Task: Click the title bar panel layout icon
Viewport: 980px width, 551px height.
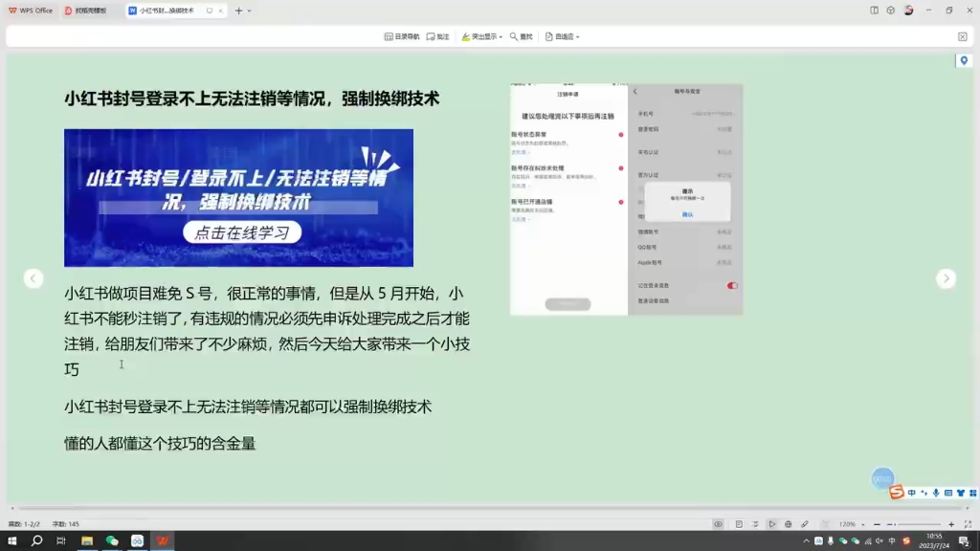Action: 874,11
